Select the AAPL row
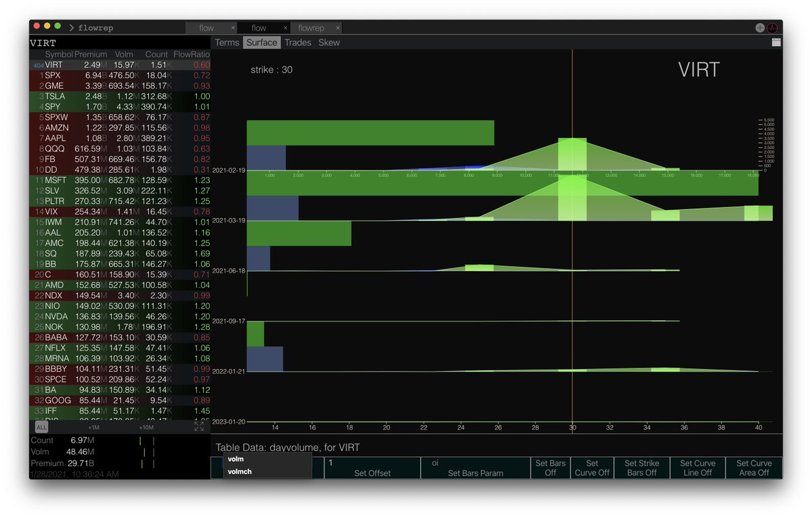Viewport: 812px width, 518px height. click(x=120, y=138)
